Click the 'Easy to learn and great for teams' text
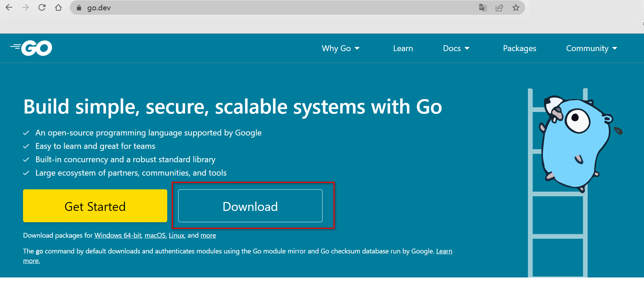 (95, 146)
